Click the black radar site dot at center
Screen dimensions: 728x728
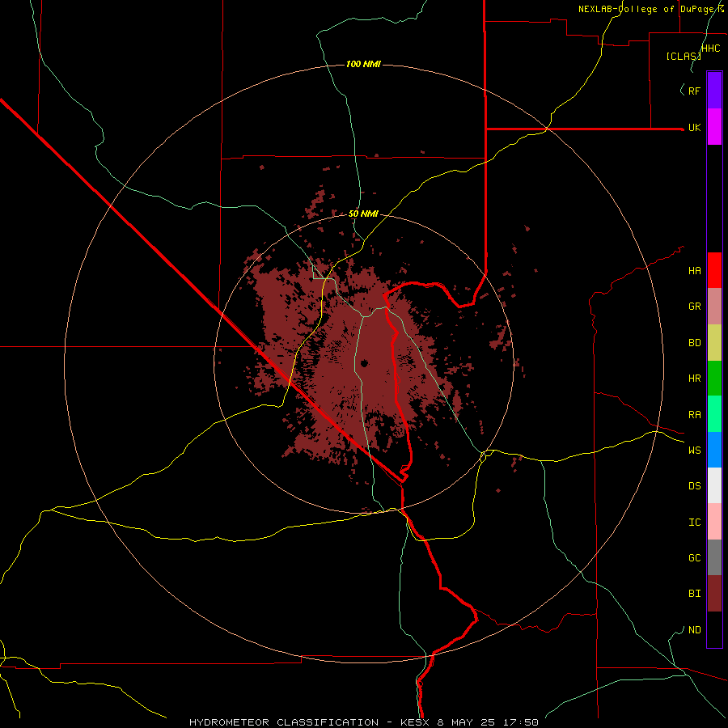point(364,363)
